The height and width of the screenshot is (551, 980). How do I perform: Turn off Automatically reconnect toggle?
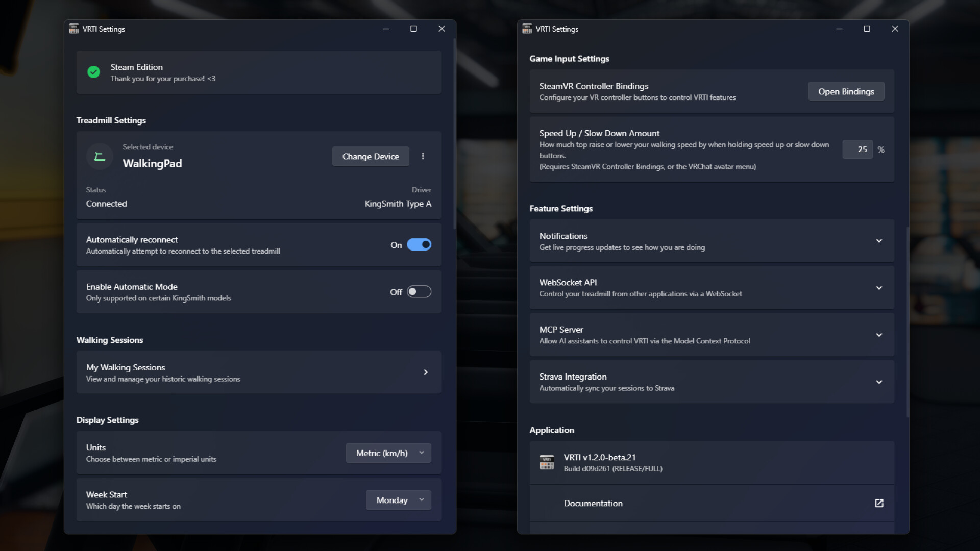click(419, 245)
